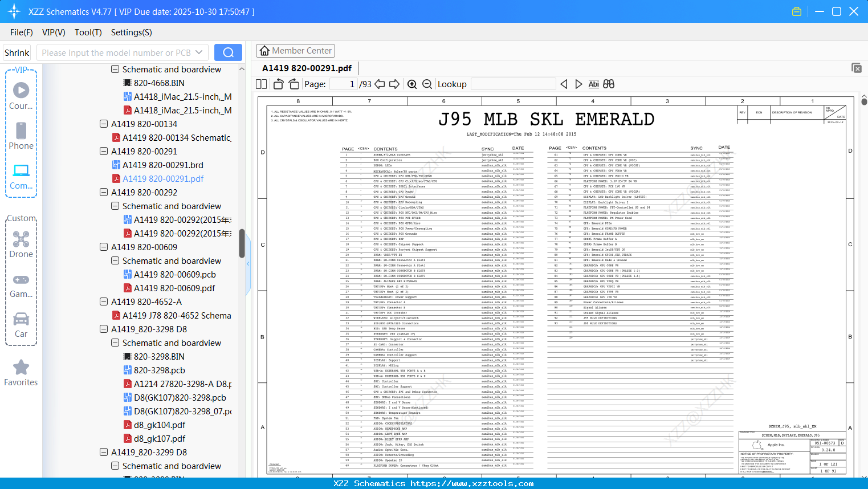Screen dimensions: 868x489
Task: Click the Shrink button
Action: pos(17,52)
